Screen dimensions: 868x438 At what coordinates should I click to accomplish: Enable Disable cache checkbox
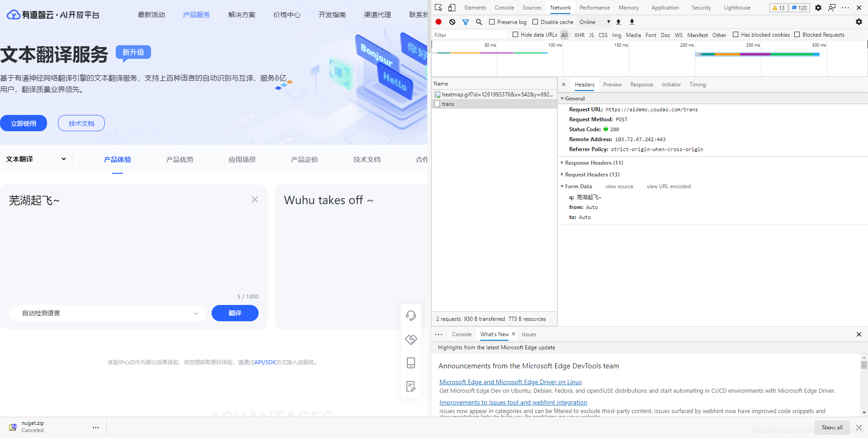[x=535, y=22]
